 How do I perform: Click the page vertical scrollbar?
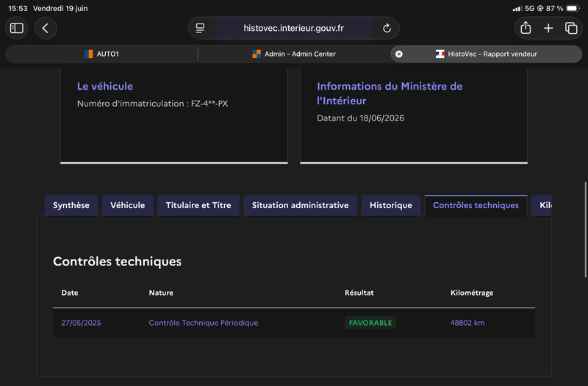585,229
